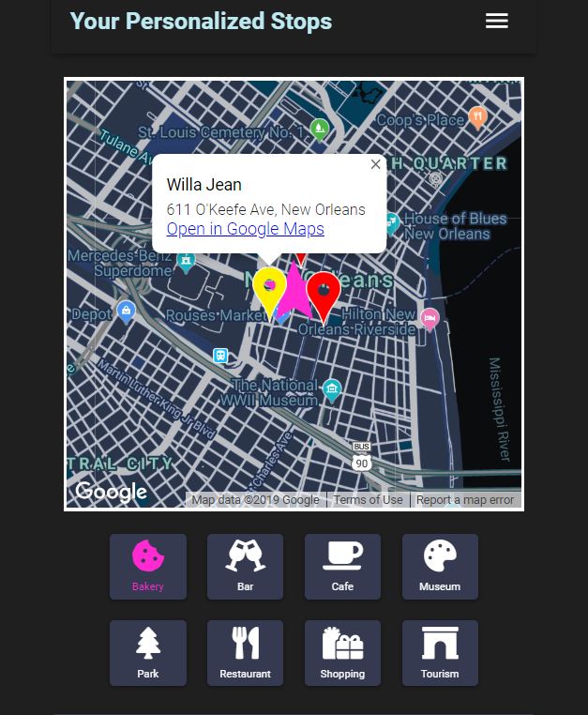Click the pink star marker

click(294, 294)
